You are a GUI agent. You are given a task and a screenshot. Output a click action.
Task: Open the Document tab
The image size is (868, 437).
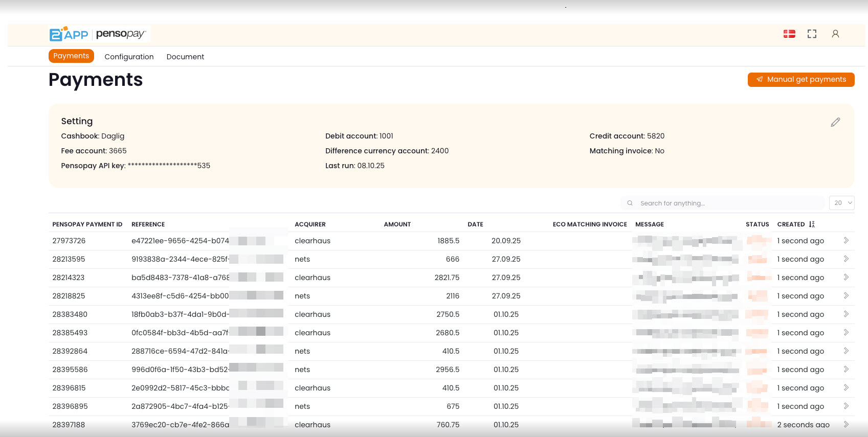tap(185, 57)
